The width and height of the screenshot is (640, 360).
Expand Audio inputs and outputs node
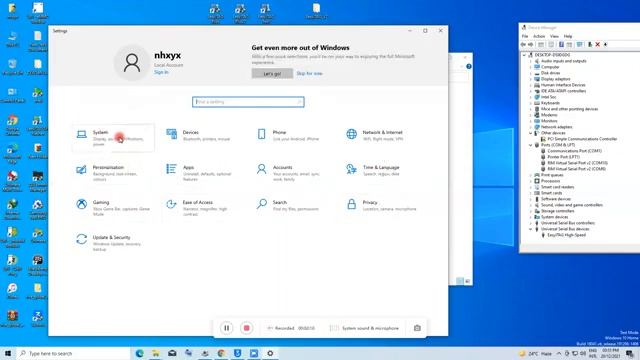pyautogui.click(x=531, y=61)
